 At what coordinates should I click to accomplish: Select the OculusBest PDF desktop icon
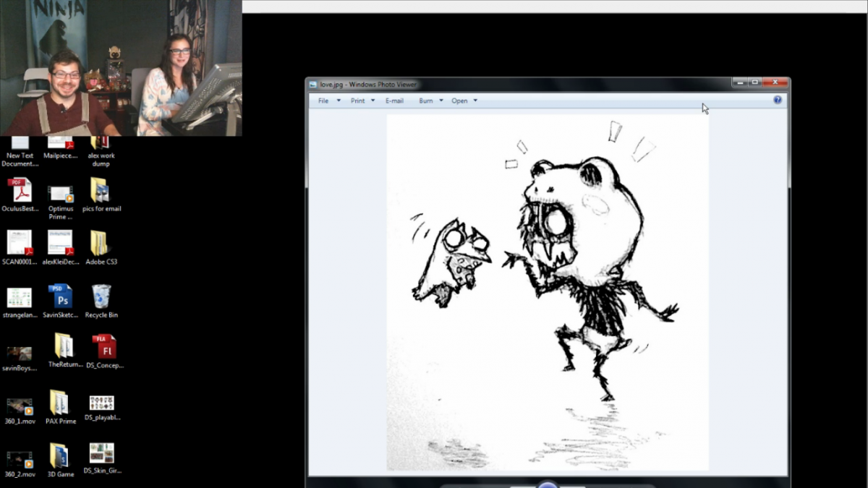coord(20,192)
